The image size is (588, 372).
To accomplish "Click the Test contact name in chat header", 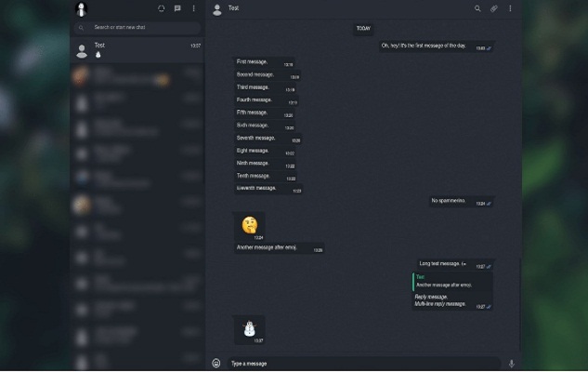I will pos(234,7).
